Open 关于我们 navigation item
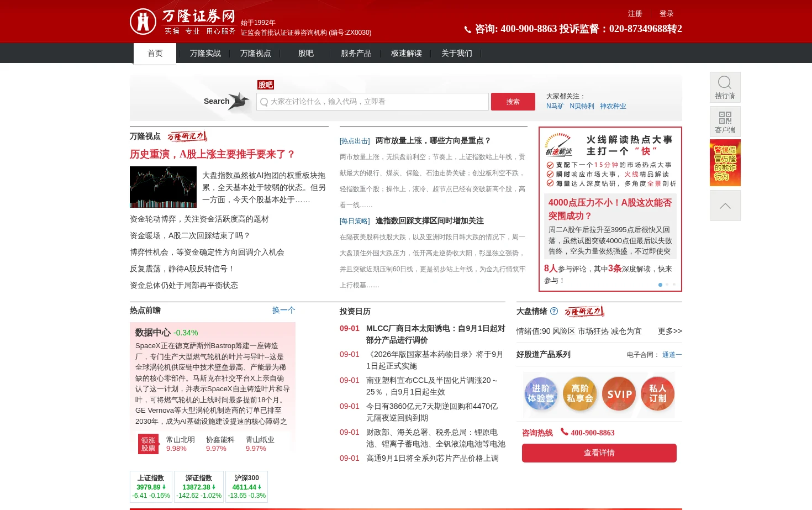This screenshot has height=510, width=812. tap(456, 53)
